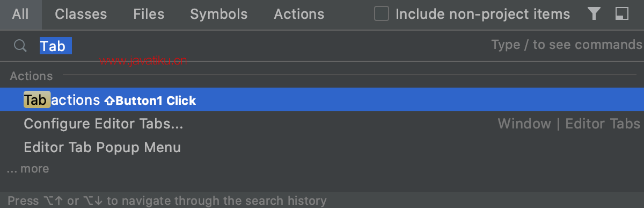Click the search history hint at the bottom
This screenshot has height=208, width=644.
tap(167, 201)
